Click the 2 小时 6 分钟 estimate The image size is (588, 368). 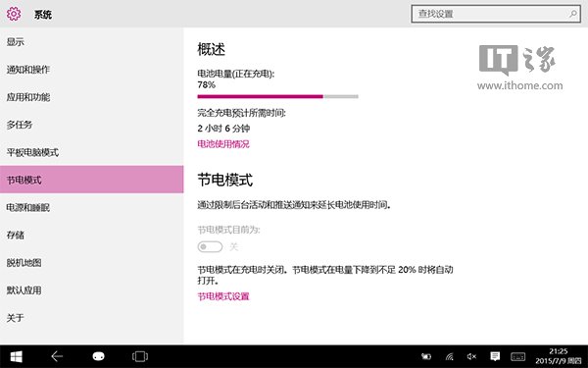[223, 129]
